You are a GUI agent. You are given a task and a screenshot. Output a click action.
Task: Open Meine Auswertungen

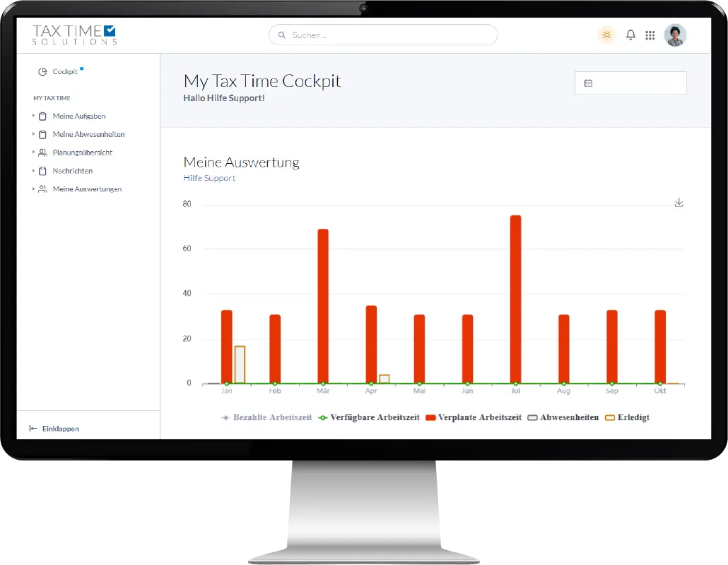87,189
